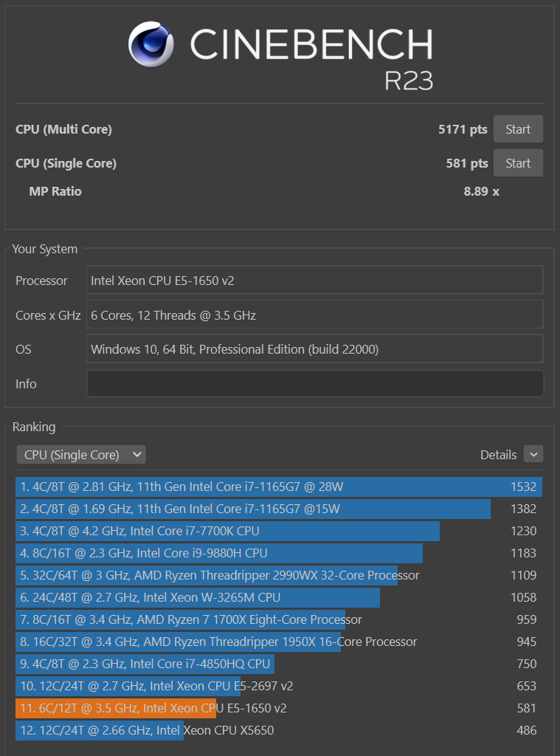Select ranking row 7 Ryzen 7 1700X
The width and height of the screenshot is (560, 756).
[279, 620]
